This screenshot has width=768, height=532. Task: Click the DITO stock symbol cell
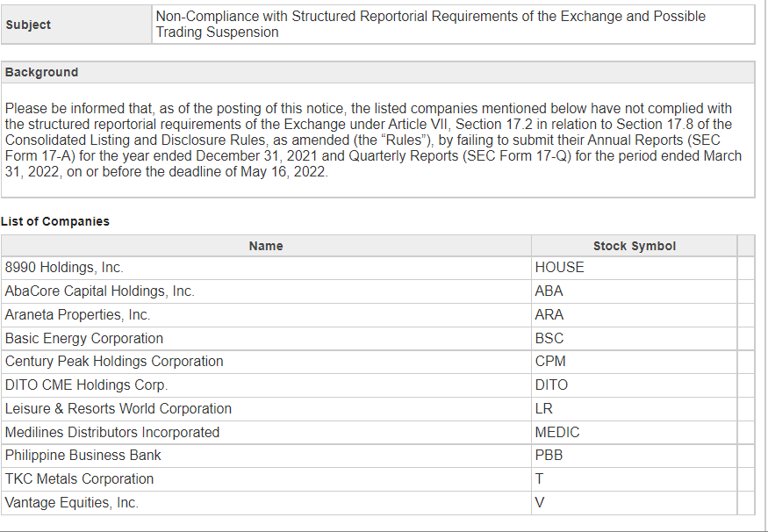(x=635, y=385)
